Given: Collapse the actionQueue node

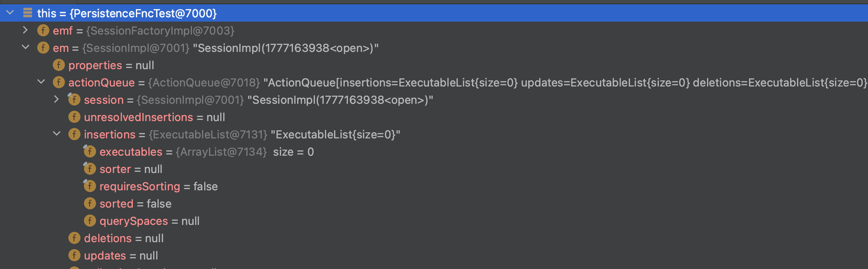Looking at the screenshot, I should tap(41, 82).
